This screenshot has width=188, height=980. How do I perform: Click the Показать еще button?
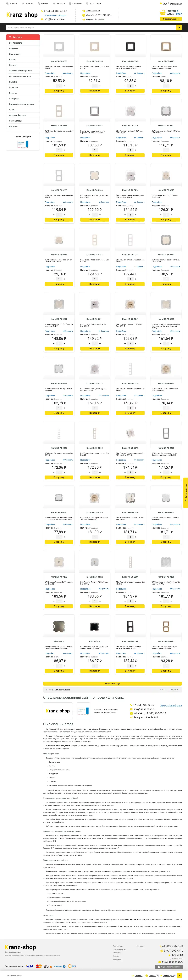pos(112,684)
